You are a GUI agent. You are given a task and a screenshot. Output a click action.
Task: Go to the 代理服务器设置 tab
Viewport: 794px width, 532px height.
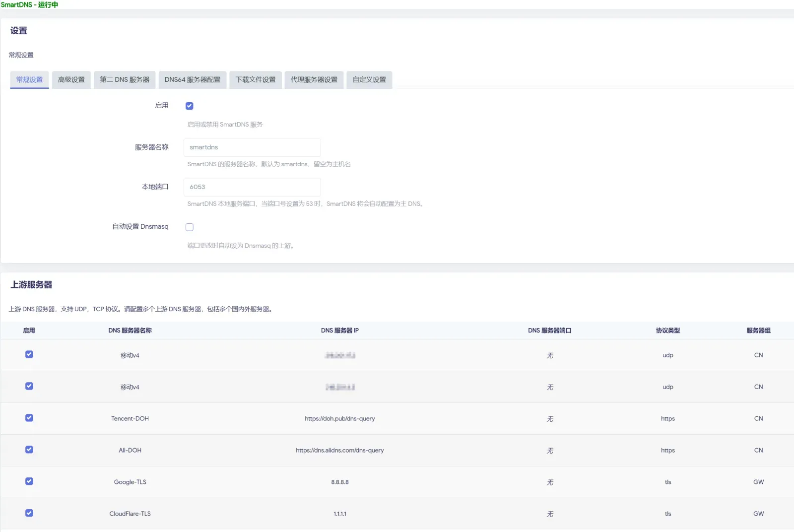point(314,79)
